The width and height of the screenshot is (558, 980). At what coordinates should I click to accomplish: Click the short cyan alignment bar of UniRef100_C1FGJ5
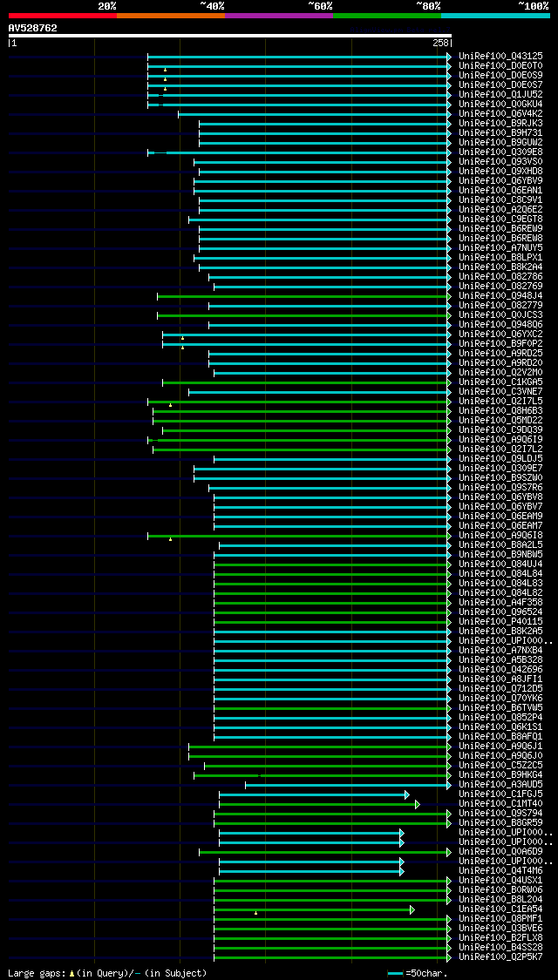(x=314, y=794)
